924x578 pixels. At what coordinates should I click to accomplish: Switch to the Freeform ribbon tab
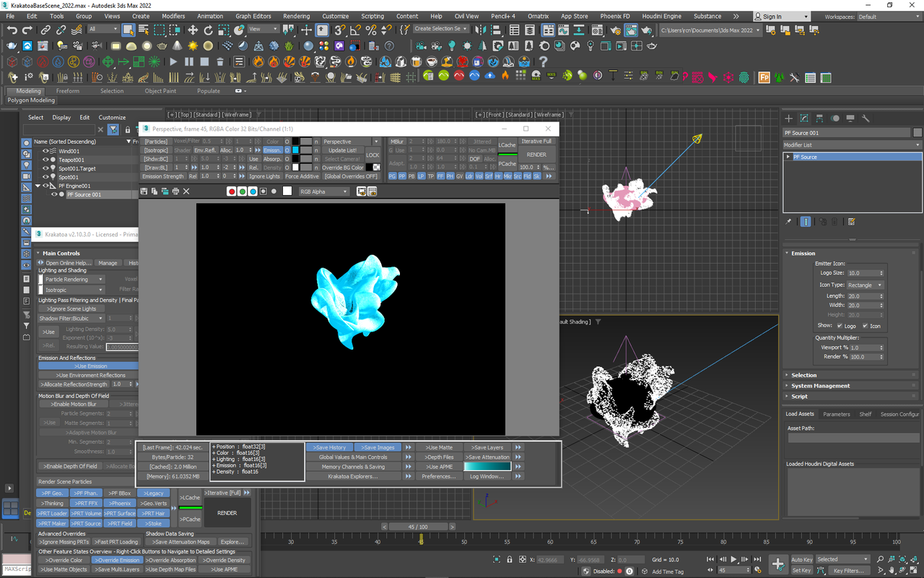point(68,91)
